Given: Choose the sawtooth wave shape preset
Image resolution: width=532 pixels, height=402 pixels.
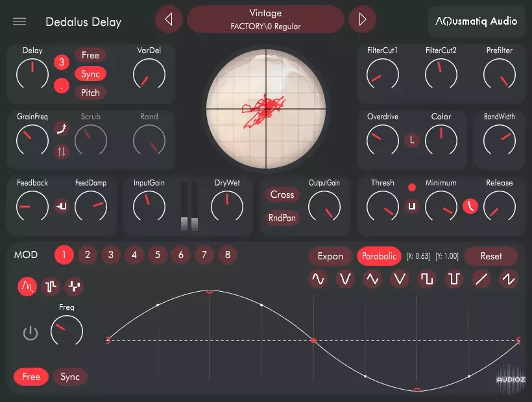Looking at the screenshot, I should (508, 279).
